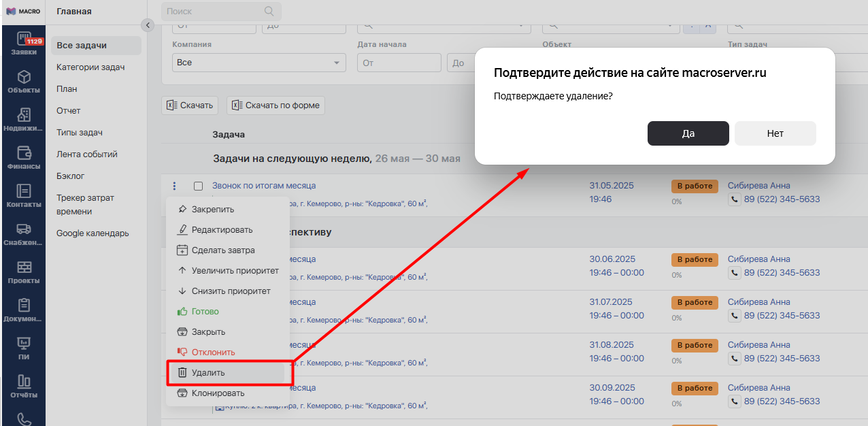Open Заявки section in left sidebar
This screenshot has width=868, height=426.
[24, 44]
